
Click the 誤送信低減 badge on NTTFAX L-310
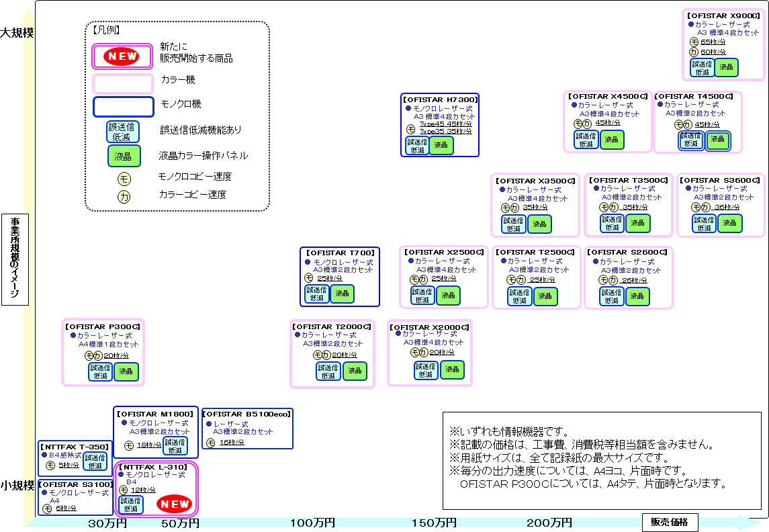131,504
